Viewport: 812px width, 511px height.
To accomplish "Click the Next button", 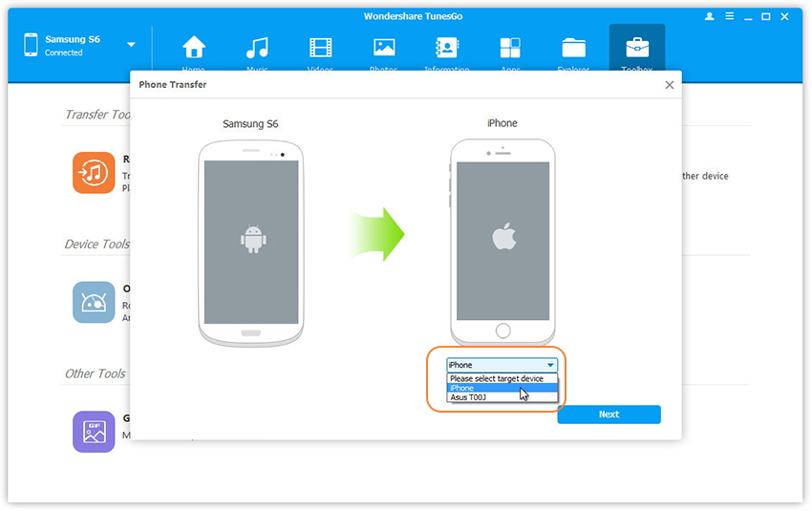I will [x=609, y=415].
